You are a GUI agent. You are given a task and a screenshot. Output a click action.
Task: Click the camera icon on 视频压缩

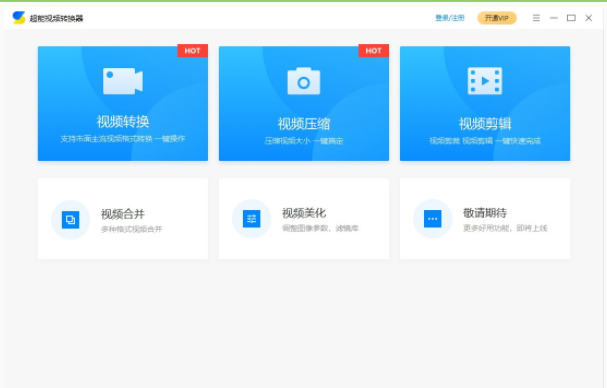304,81
